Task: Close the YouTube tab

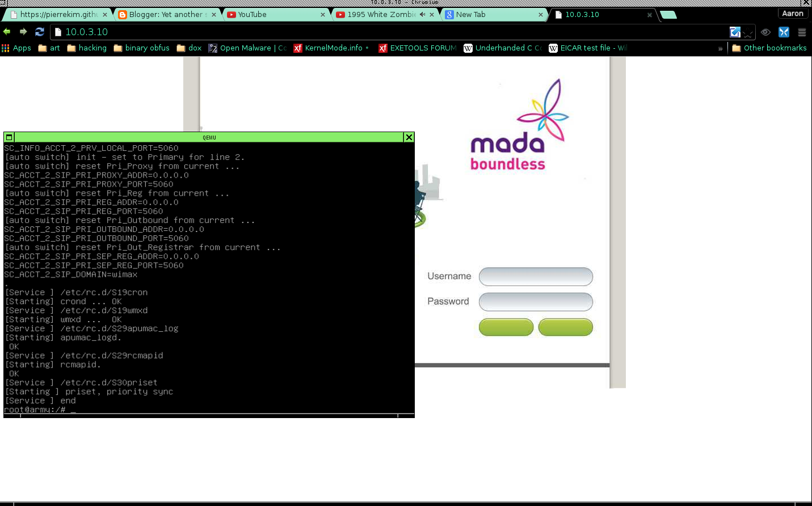Action: [x=323, y=15]
